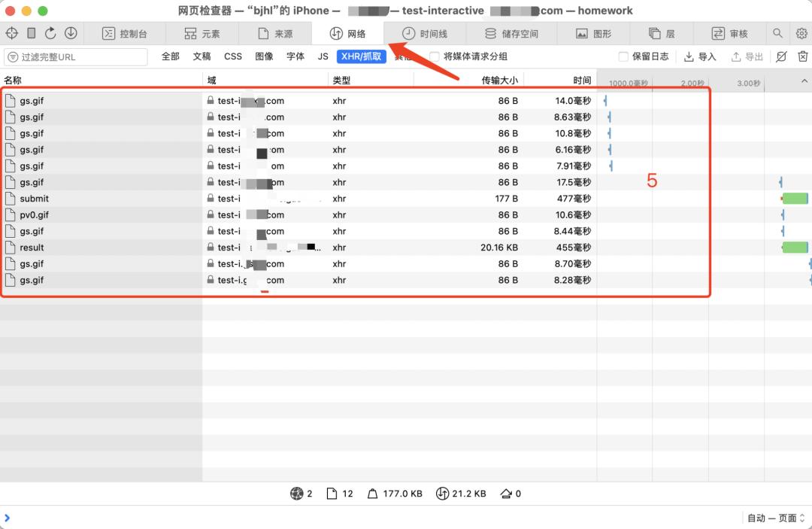The height and width of the screenshot is (529, 812).
Task: Select the XHR/抓取 filter tab
Action: tap(361, 56)
